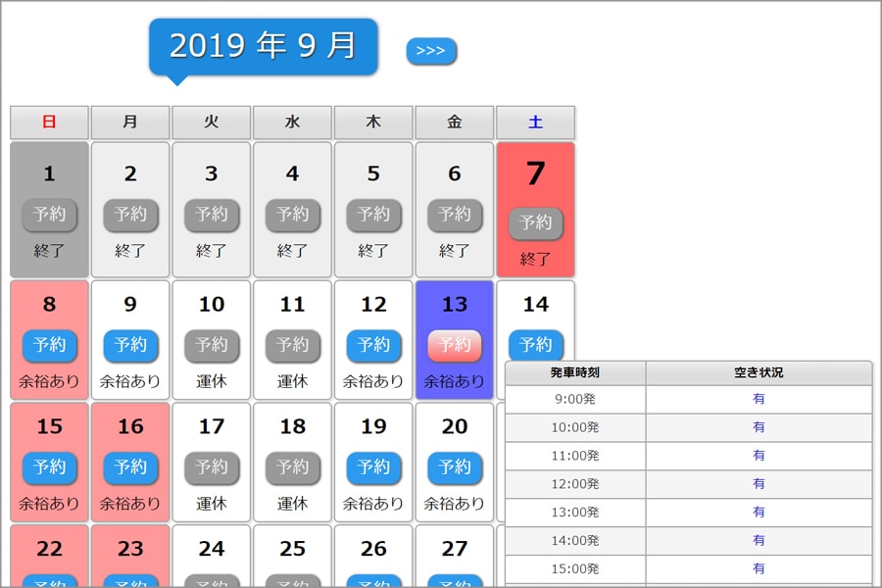Click the 土 Saturday column header
The height and width of the screenshot is (588, 882).
coord(535,122)
